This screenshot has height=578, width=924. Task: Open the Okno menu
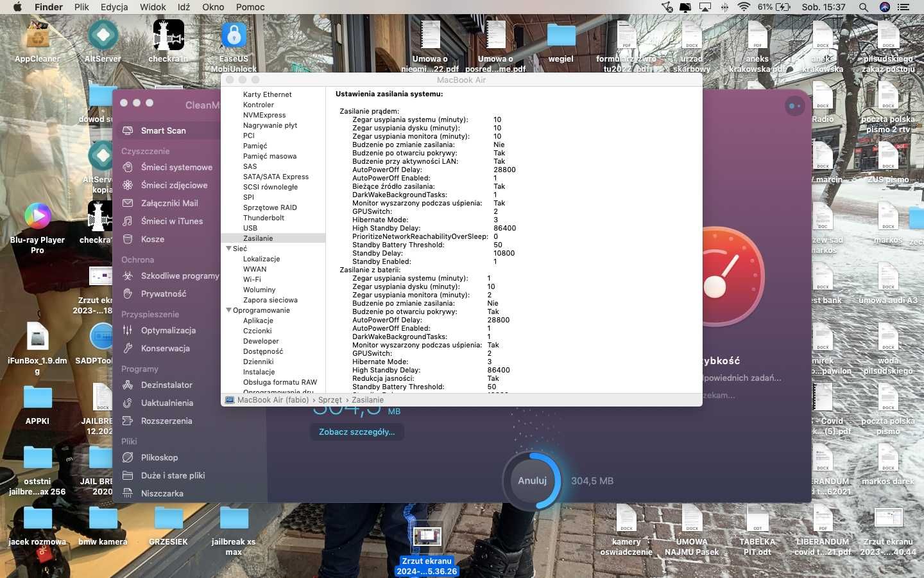(213, 7)
